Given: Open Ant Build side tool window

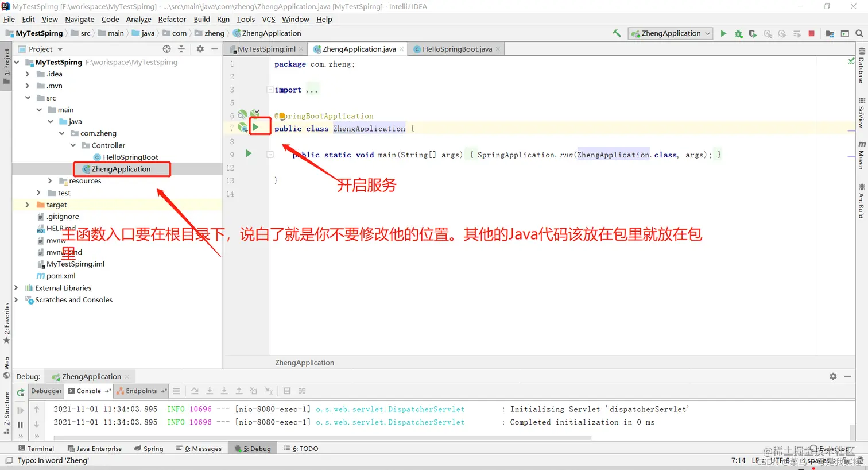Looking at the screenshot, I should pos(861,201).
